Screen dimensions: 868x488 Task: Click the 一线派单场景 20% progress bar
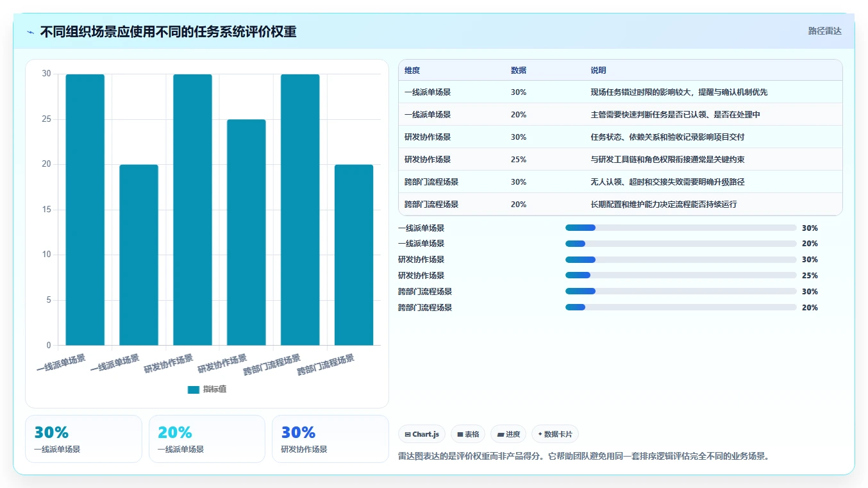(681, 244)
